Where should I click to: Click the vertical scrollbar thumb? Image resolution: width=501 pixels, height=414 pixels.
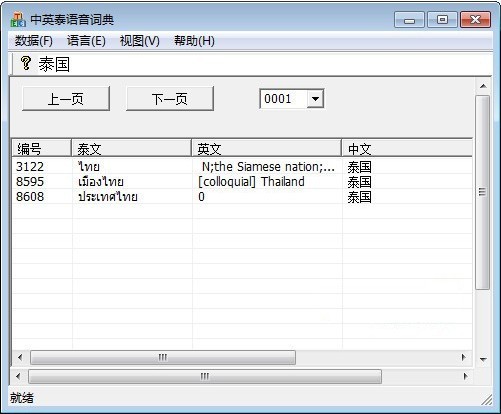pyautogui.click(x=482, y=192)
